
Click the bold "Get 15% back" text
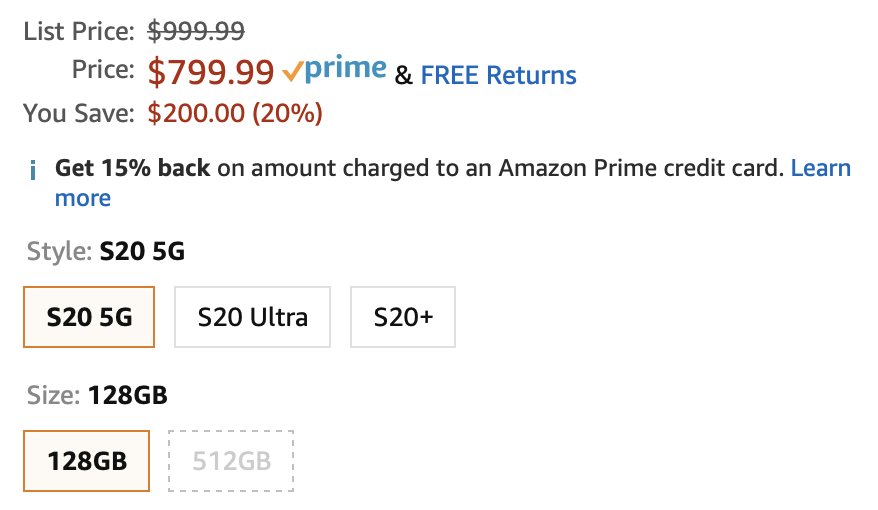(x=132, y=168)
